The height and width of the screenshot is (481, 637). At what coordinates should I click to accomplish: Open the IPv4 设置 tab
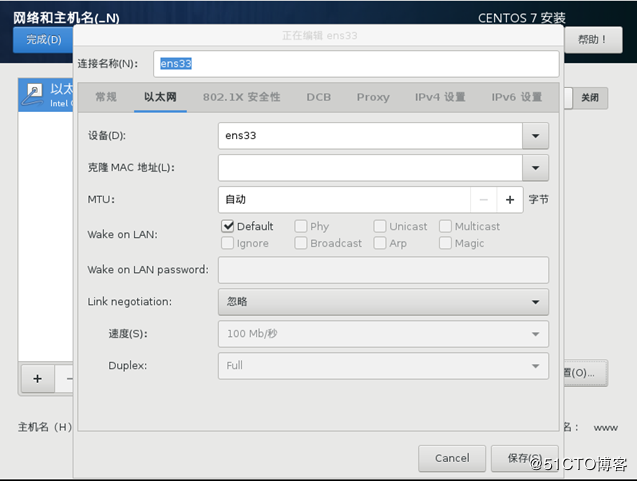click(x=440, y=97)
